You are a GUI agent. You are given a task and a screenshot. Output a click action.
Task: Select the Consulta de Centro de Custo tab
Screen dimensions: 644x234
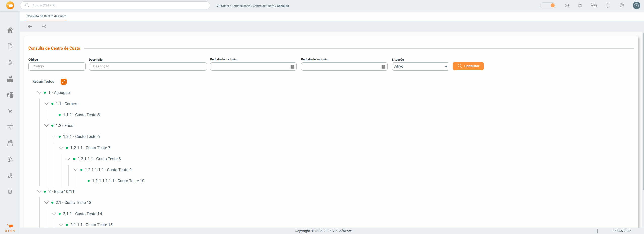[46, 16]
